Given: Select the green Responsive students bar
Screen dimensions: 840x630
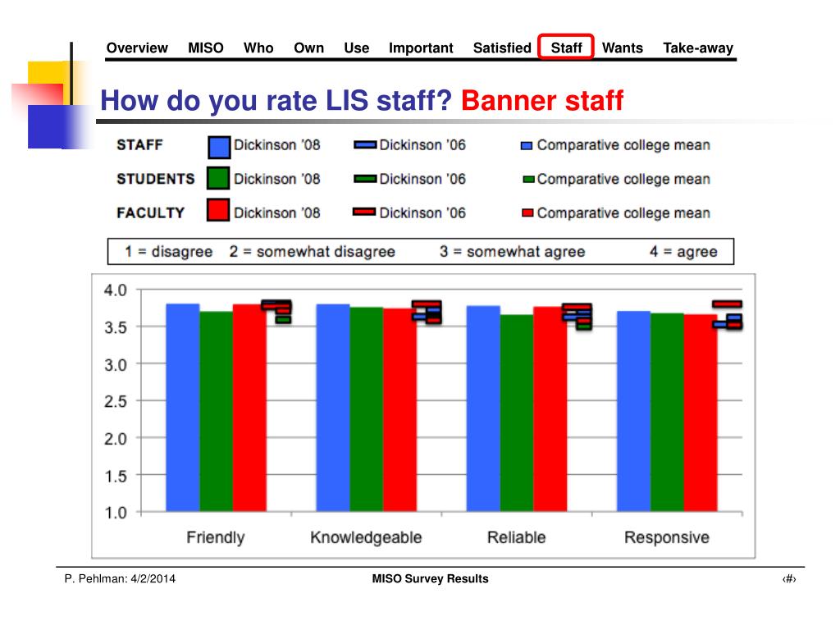Looking at the screenshot, I should tap(668, 413).
